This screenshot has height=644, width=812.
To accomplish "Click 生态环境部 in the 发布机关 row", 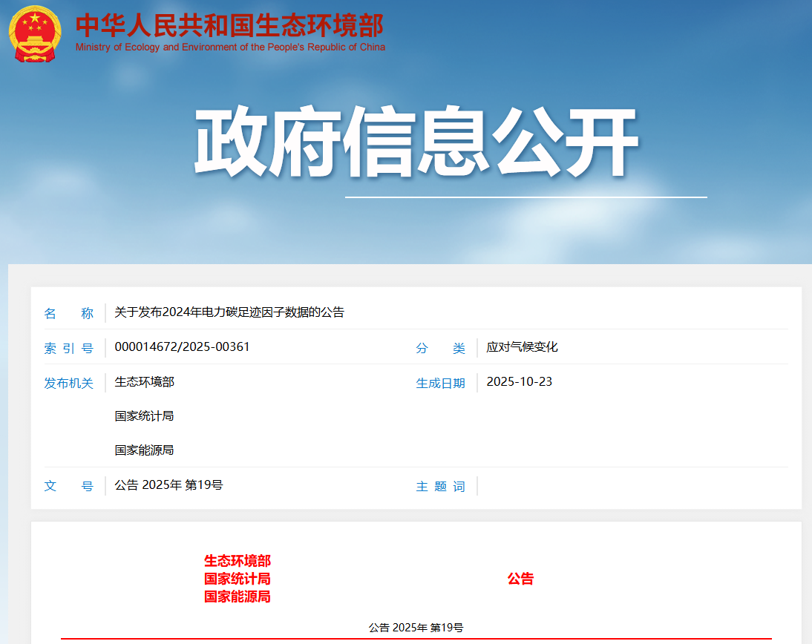I will (144, 382).
